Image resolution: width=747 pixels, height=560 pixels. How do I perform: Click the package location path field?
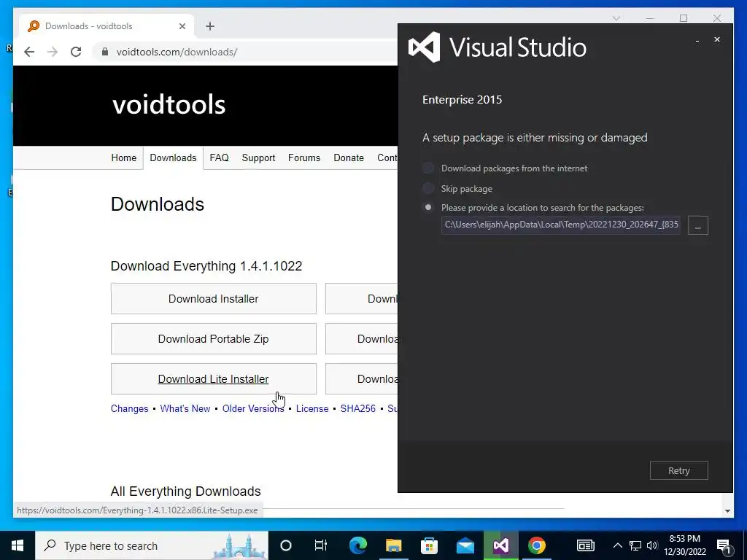coord(561,225)
